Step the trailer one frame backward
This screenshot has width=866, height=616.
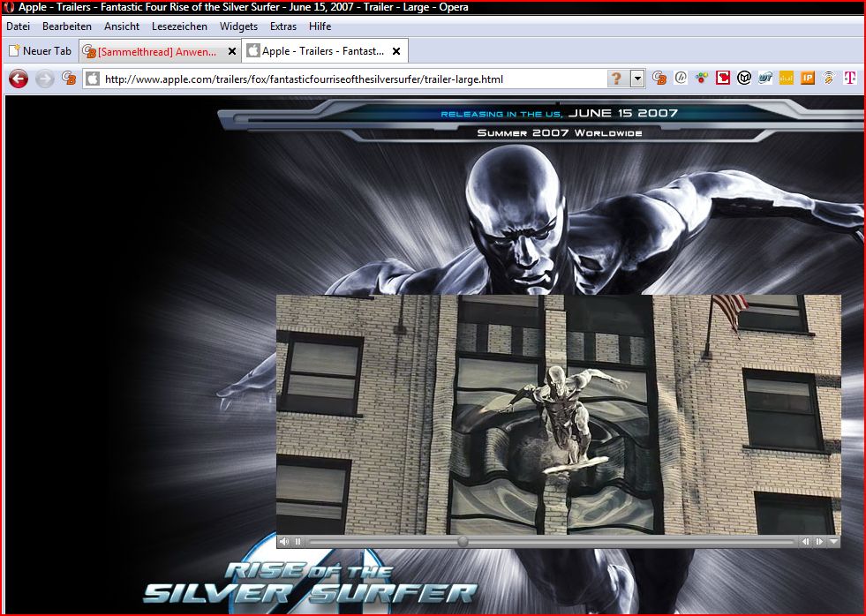806,542
